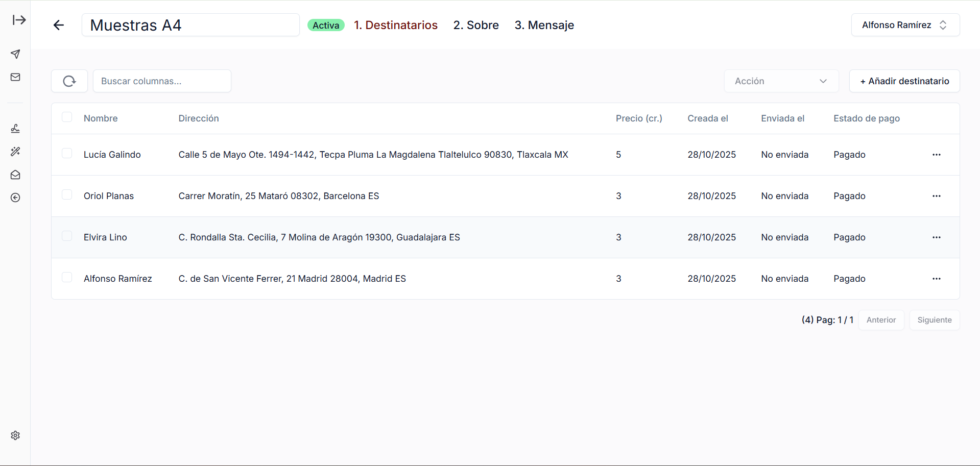Click the price 5 in Lucía's row

[x=618, y=155]
